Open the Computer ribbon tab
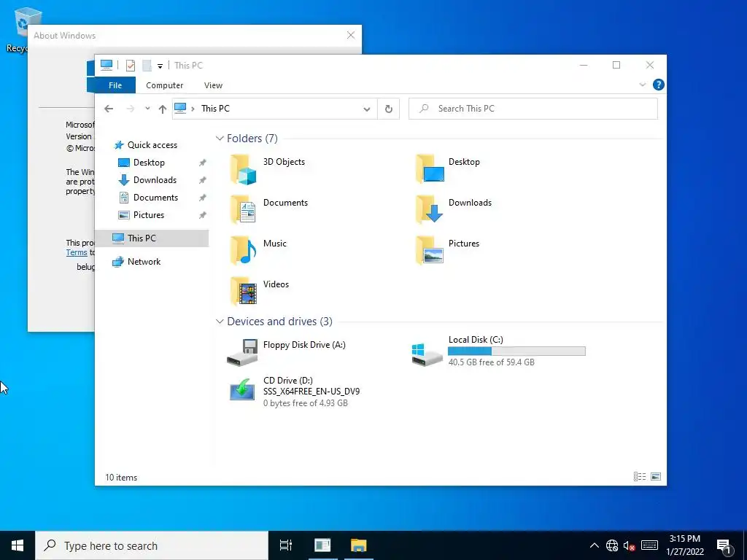Viewport: 747px width, 560px height. pos(164,85)
